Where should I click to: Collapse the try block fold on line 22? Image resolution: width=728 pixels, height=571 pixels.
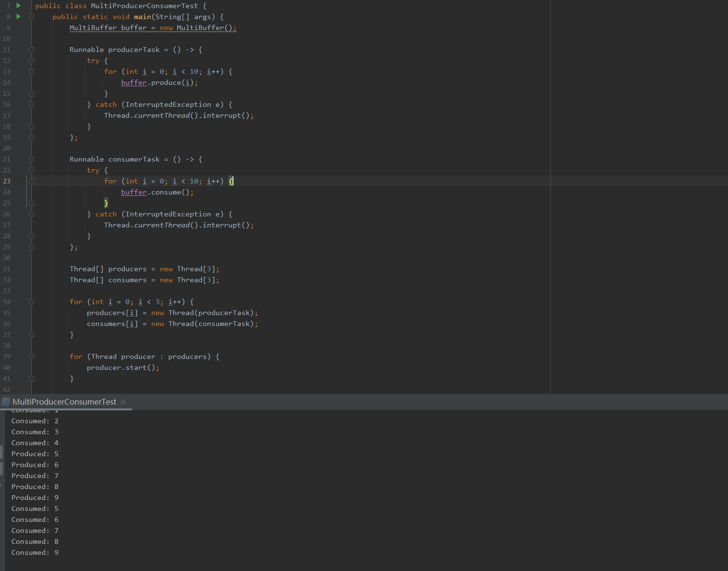pos(31,170)
